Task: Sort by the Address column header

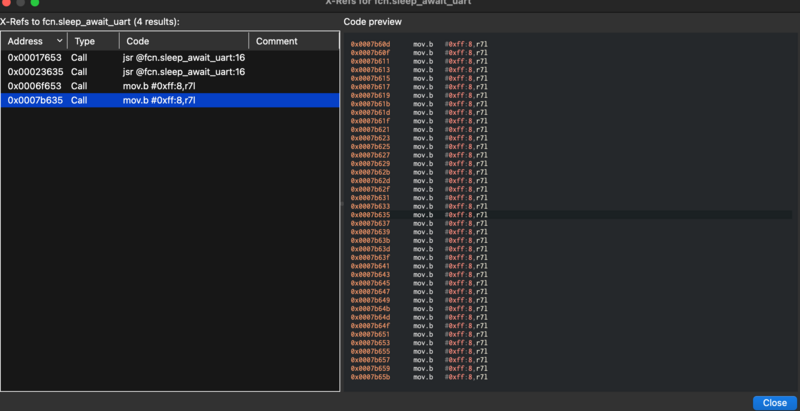Action: point(34,41)
